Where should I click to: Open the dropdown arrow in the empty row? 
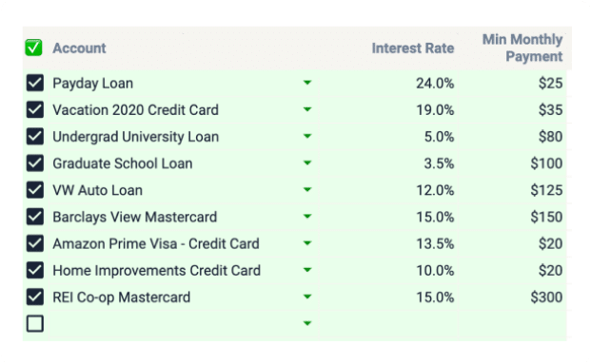307,323
